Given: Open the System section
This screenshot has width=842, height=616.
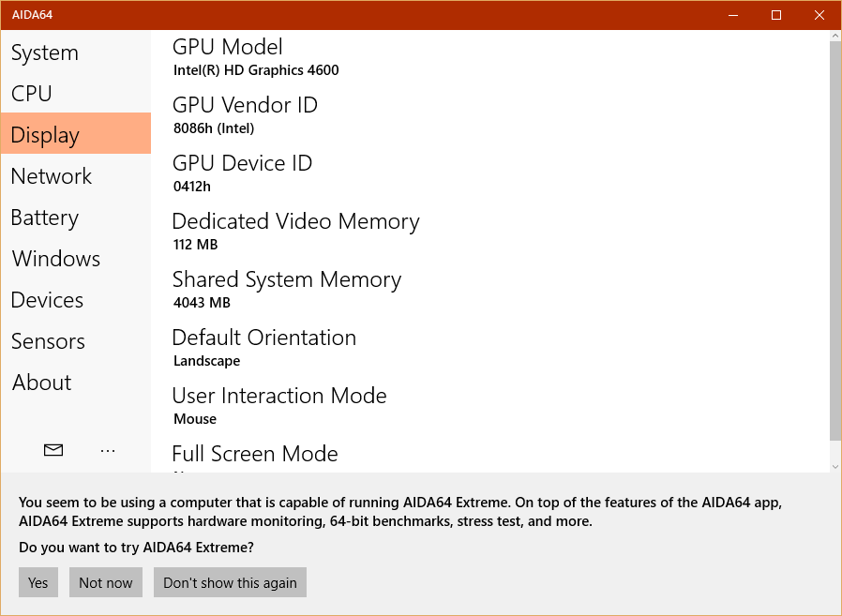Looking at the screenshot, I should tap(45, 53).
